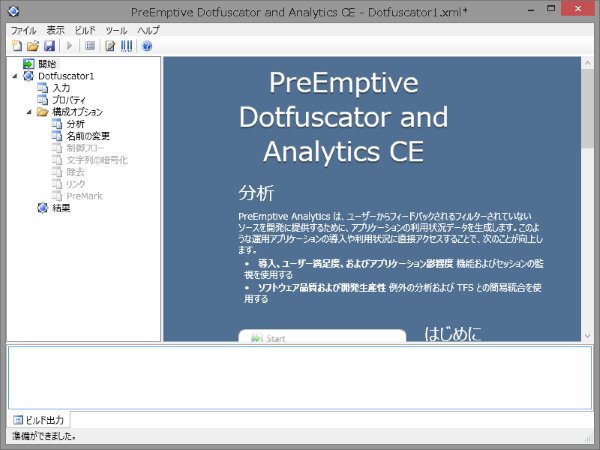
Task: Click the 準備ができました status bar text
Action: coord(44,436)
